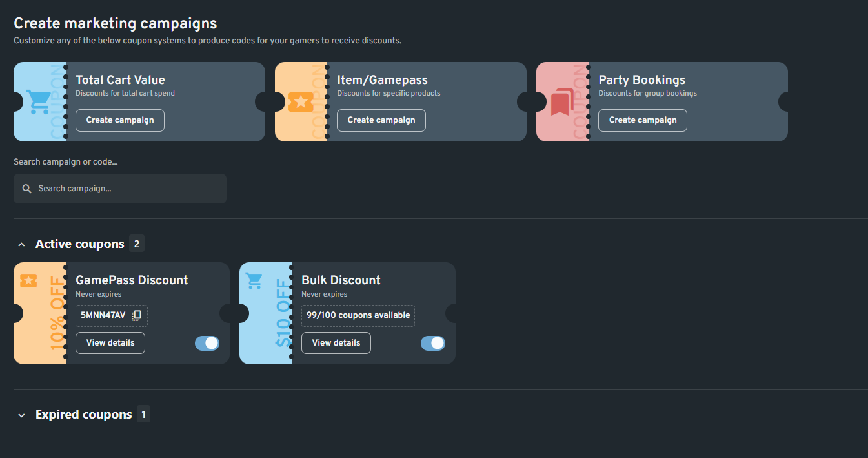The image size is (868, 458).
Task: Create a Total Cart Value campaign
Action: [x=120, y=120]
